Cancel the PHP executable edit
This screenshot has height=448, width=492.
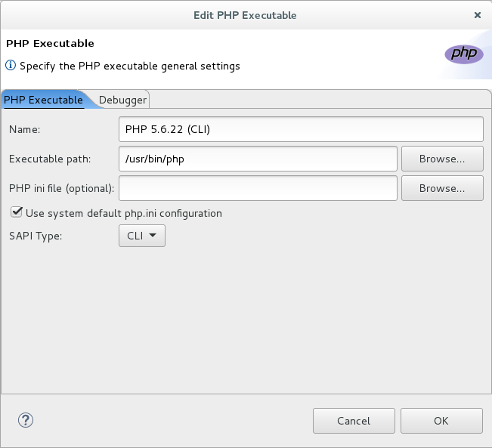354,421
